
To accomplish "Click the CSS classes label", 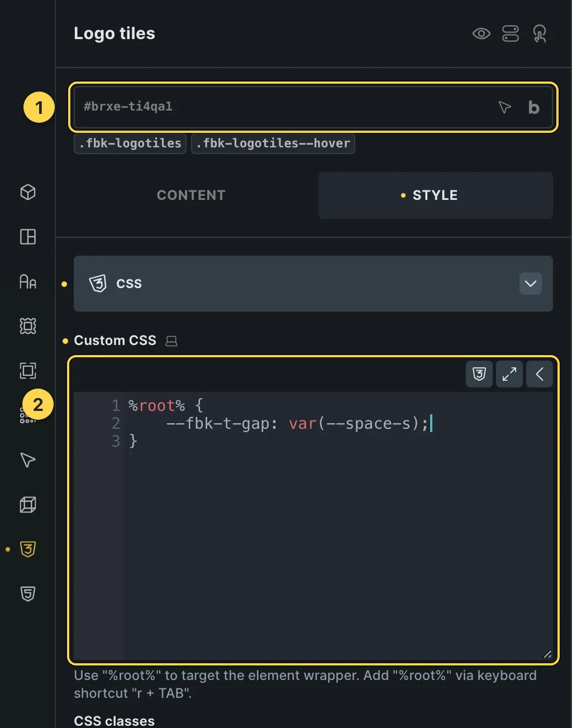I will pos(114,721).
